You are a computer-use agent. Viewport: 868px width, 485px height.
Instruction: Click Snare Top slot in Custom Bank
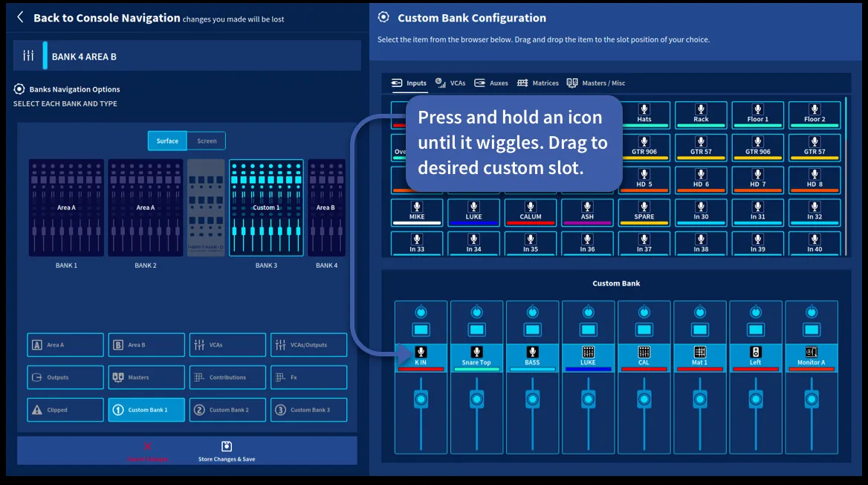coord(476,357)
